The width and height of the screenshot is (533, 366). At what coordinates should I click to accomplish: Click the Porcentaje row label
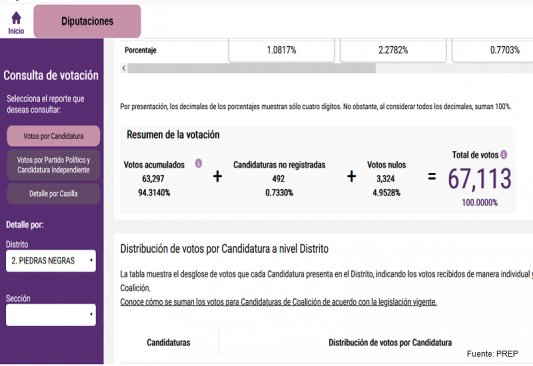[140, 50]
